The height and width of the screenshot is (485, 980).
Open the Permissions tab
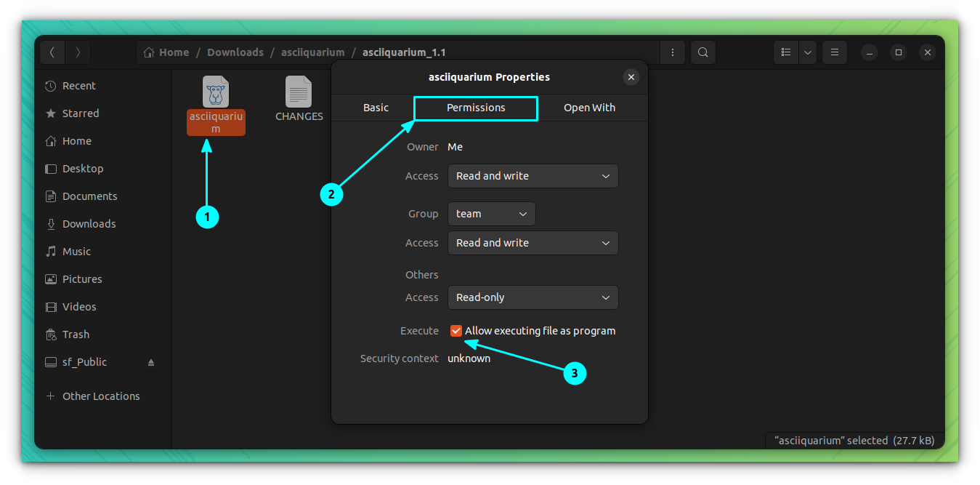474,108
